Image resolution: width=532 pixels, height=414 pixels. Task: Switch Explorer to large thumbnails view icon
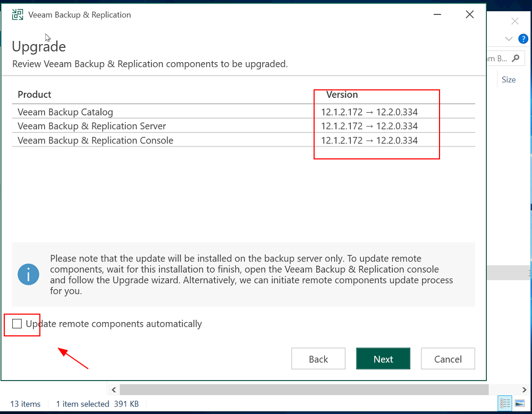(x=520, y=403)
